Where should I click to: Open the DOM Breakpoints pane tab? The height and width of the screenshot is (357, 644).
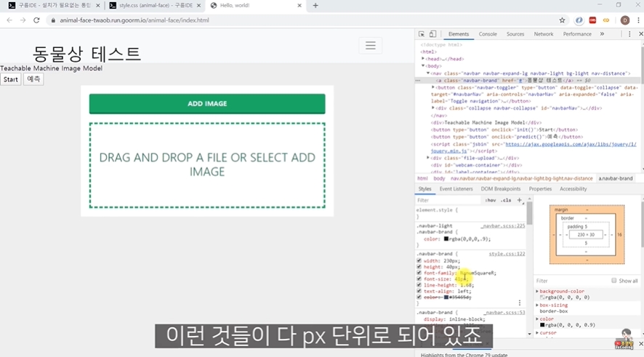pos(501,189)
